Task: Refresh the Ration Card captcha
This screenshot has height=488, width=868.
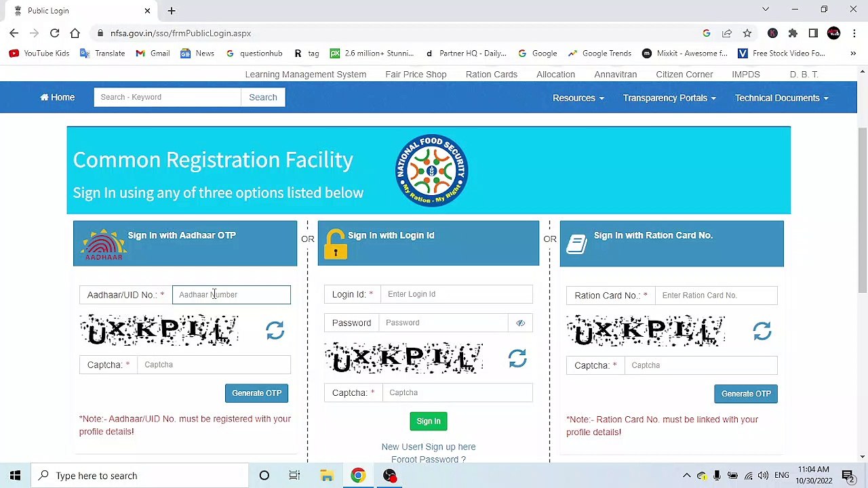Action: (x=762, y=331)
